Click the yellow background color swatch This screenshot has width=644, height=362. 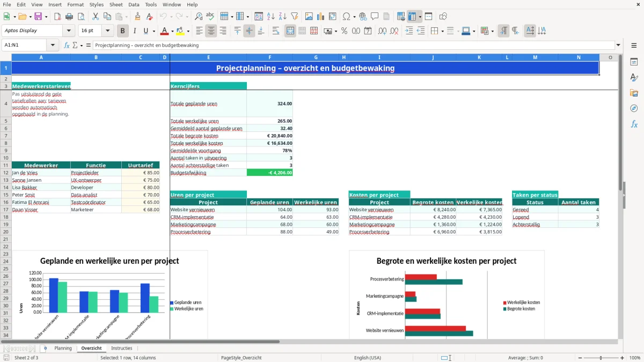click(x=180, y=31)
